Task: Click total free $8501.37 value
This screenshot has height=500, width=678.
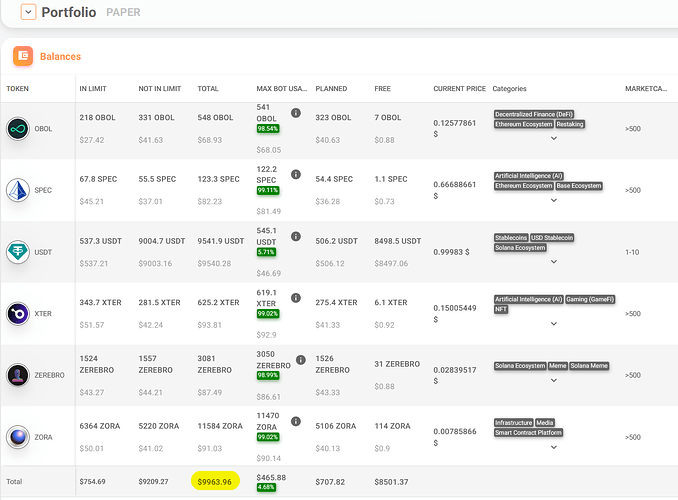Action: tap(391, 482)
